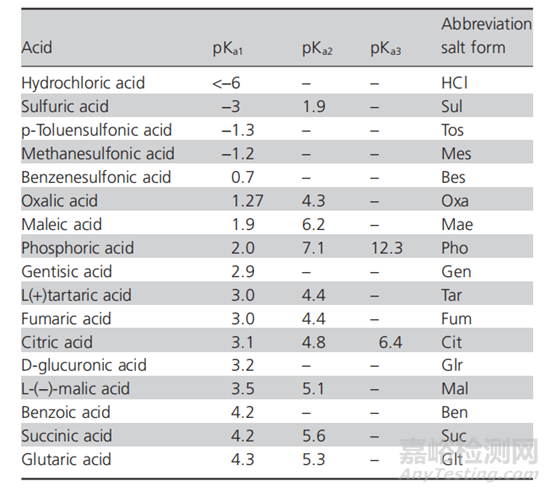Select the Glutaric acid row label

(66, 459)
